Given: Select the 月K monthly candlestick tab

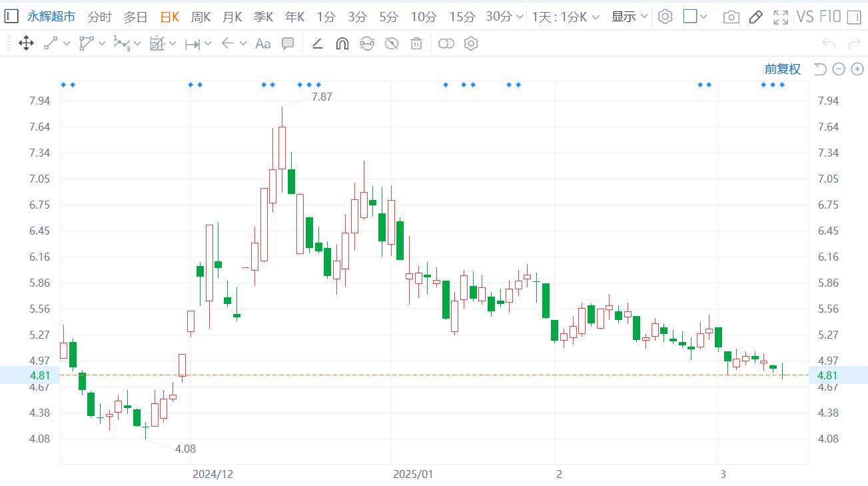Looking at the screenshot, I should click(232, 17).
